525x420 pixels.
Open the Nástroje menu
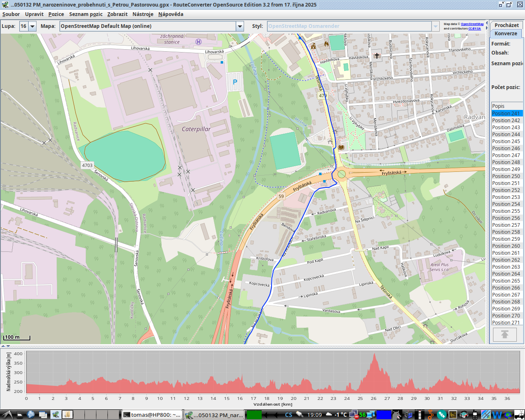pos(143,14)
